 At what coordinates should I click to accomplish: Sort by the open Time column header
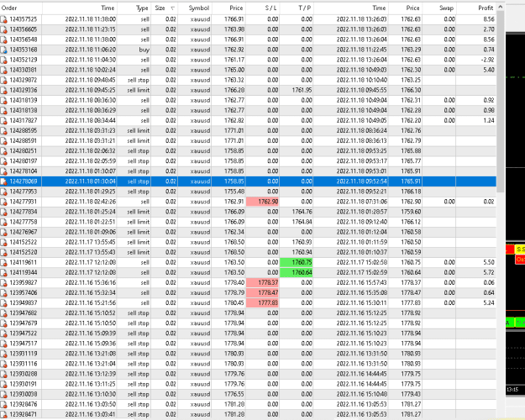pos(79,8)
